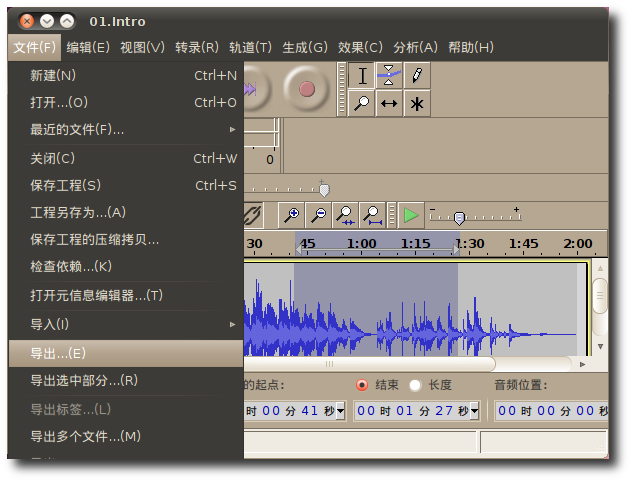Click the Link tracks icon

pyautogui.click(x=253, y=215)
